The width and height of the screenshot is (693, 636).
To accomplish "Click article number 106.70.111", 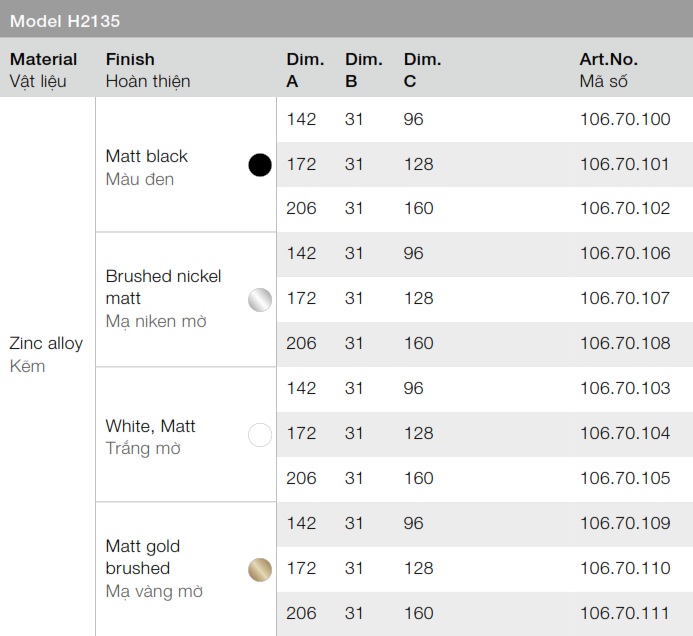I will [x=625, y=614].
